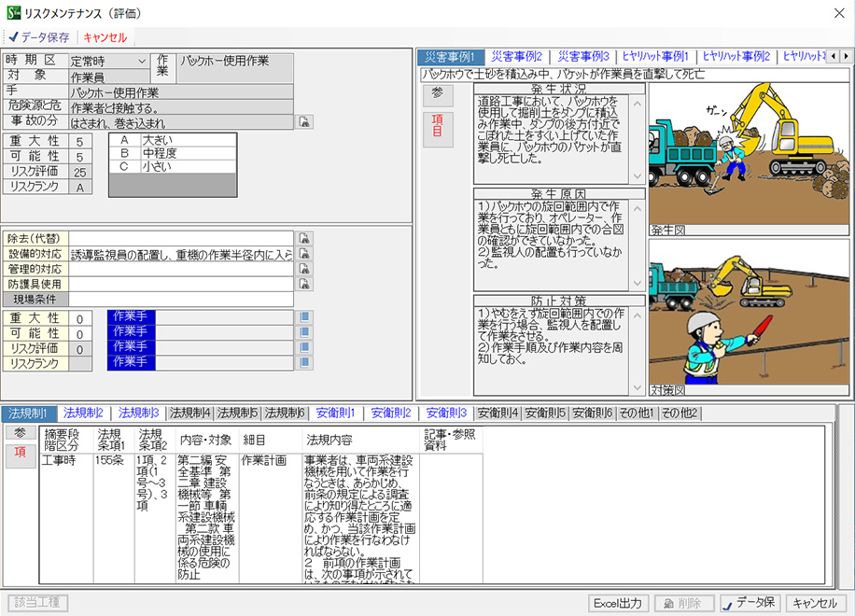Open the 安衛則3 tab
The width and height of the screenshot is (855, 616).
pyautogui.click(x=446, y=413)
